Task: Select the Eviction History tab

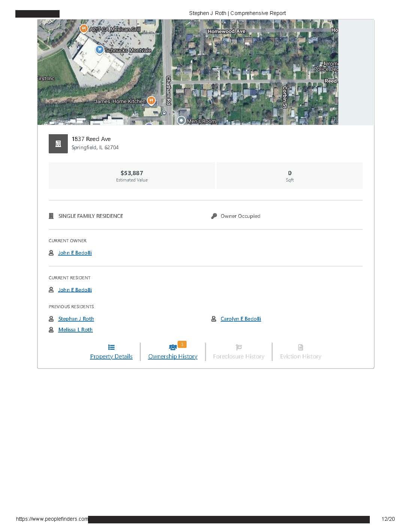Action: 300,356
